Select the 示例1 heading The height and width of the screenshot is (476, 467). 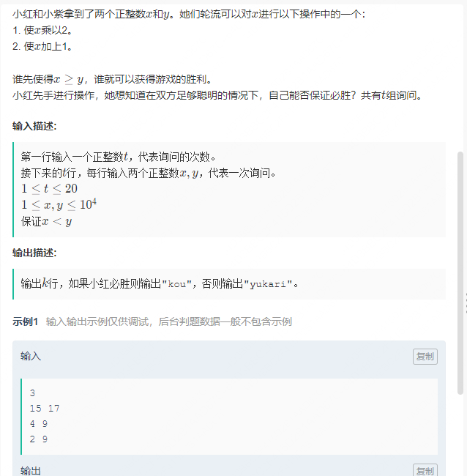click(x=25, y=321)
